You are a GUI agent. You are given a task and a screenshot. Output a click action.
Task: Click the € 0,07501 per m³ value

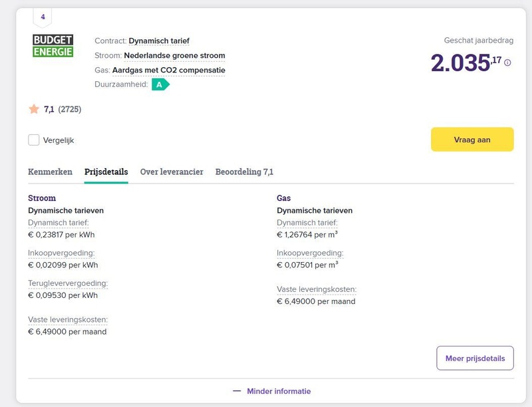point(308,265)
